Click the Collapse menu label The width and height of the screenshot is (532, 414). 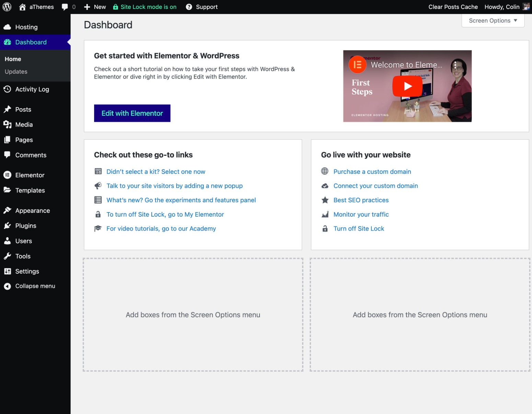pyautogui.click(x=35, y=286)
